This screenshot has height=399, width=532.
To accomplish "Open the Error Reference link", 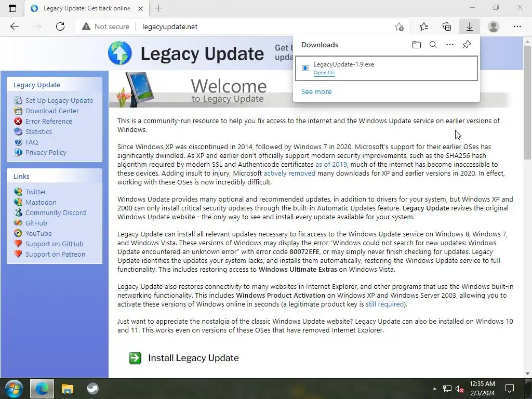I will click(48, 121).
